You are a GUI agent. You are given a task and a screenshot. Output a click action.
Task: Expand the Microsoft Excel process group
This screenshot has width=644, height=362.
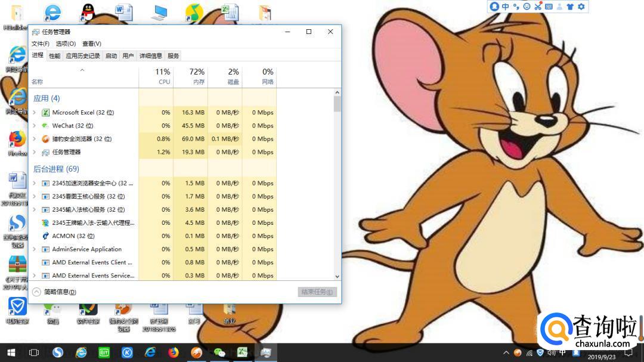[x=35, y=113]
